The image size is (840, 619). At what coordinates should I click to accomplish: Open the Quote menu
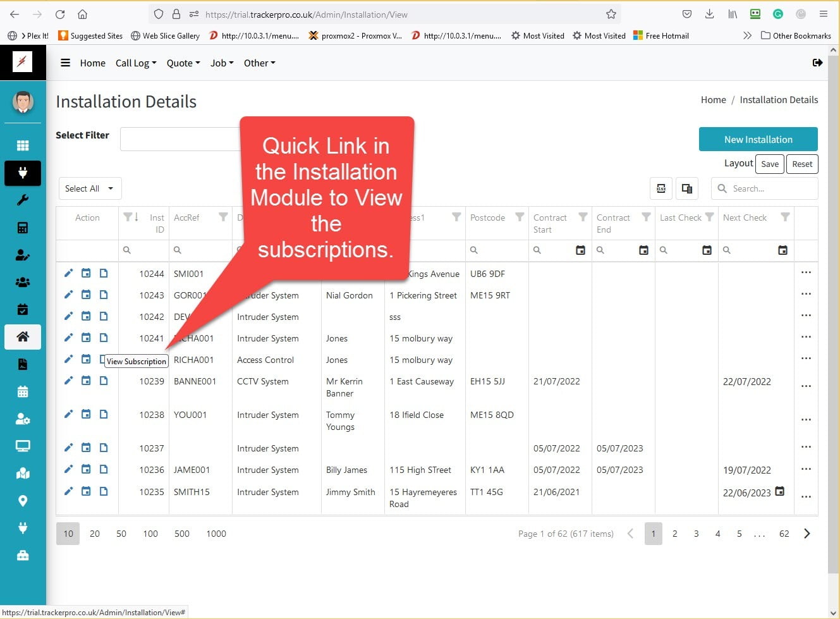coord(183,63)
